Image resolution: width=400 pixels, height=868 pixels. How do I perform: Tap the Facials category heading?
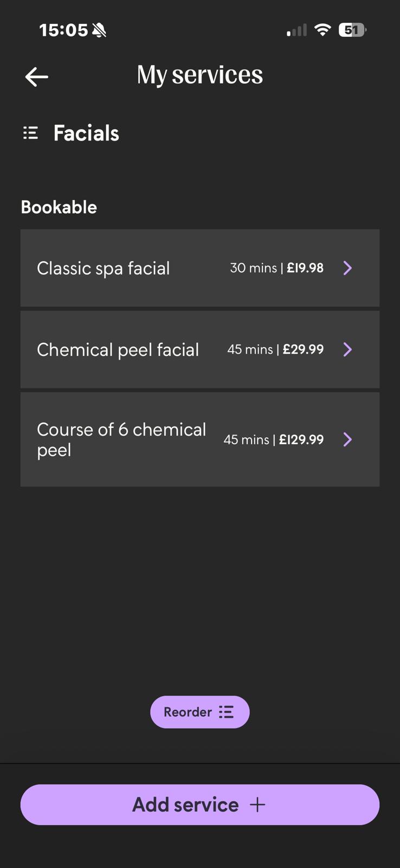coord(86,133)
